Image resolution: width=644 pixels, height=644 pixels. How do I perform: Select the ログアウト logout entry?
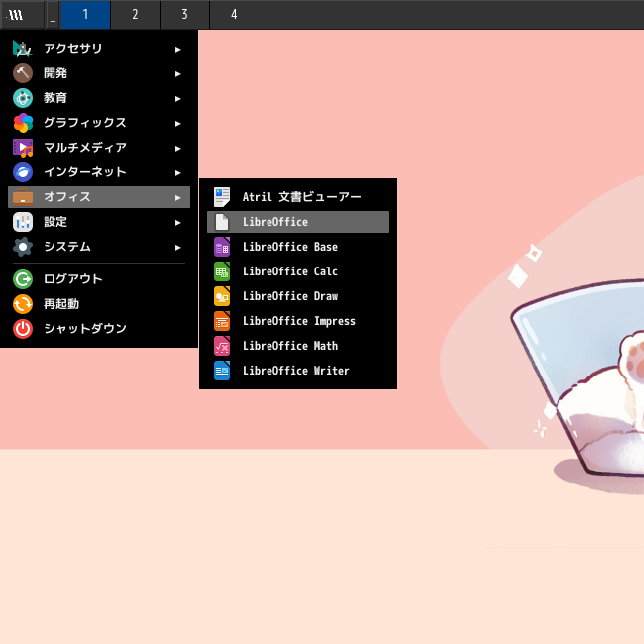coord(98,279)
